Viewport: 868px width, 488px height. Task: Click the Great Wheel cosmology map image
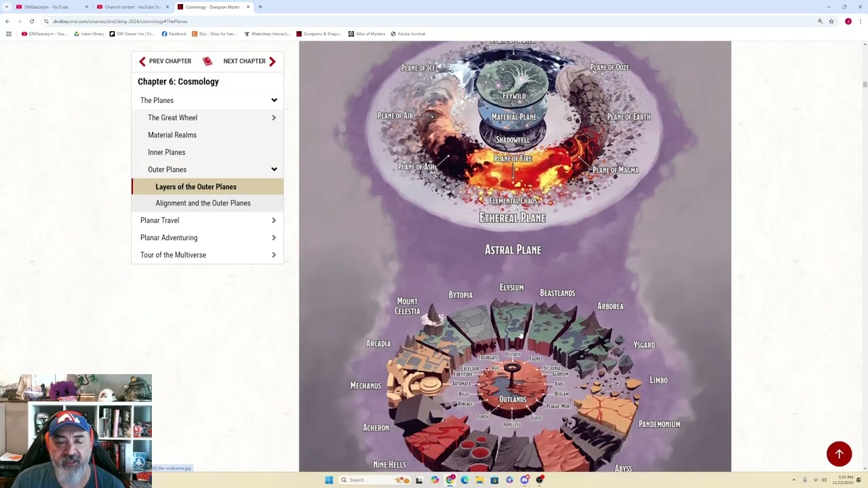click(x=515, y=256)
